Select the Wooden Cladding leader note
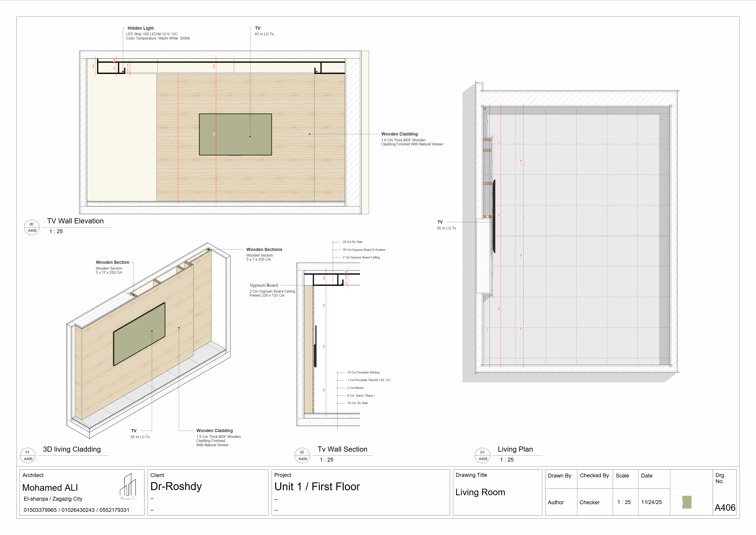756x535 pixels. (399, 134)
